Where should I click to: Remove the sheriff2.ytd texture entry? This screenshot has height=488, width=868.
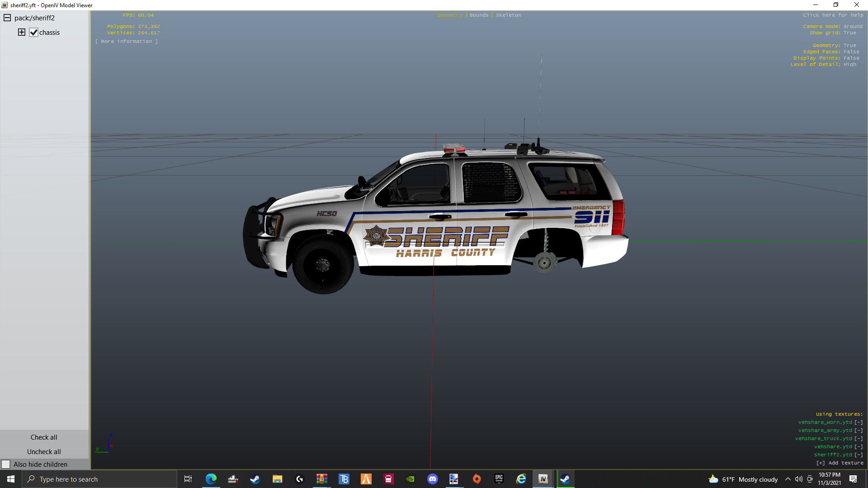[x=859, y=455]
